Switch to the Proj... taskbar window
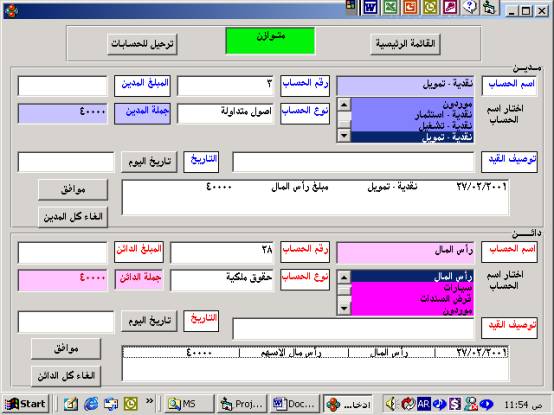The image size is (554, 415). coord(242,404)
